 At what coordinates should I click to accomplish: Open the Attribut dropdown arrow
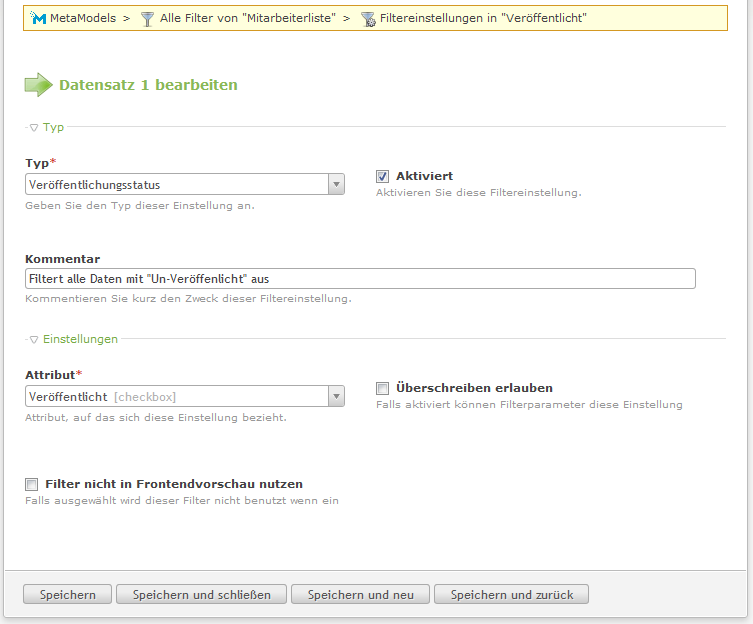pyautogui.click(x=336, y=396)
